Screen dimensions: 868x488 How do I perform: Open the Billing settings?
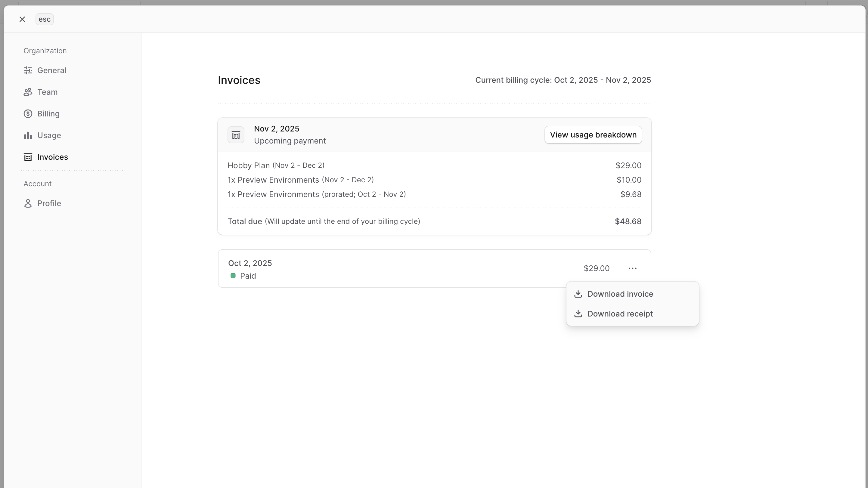coord(48,113)
